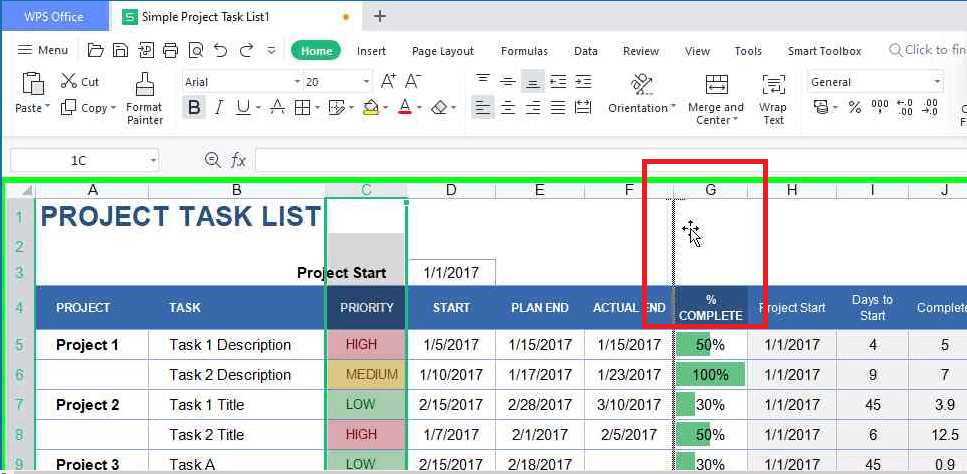The width and height of the screenshot is (967, 474).
Task: Toggle Underline formatting
Action: 244,108
